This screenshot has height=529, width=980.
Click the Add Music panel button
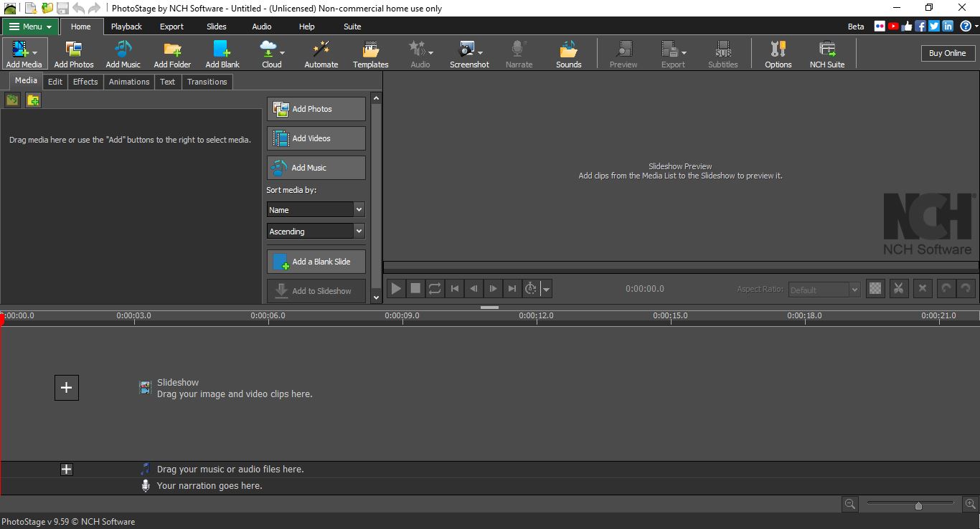pos(316,168)
